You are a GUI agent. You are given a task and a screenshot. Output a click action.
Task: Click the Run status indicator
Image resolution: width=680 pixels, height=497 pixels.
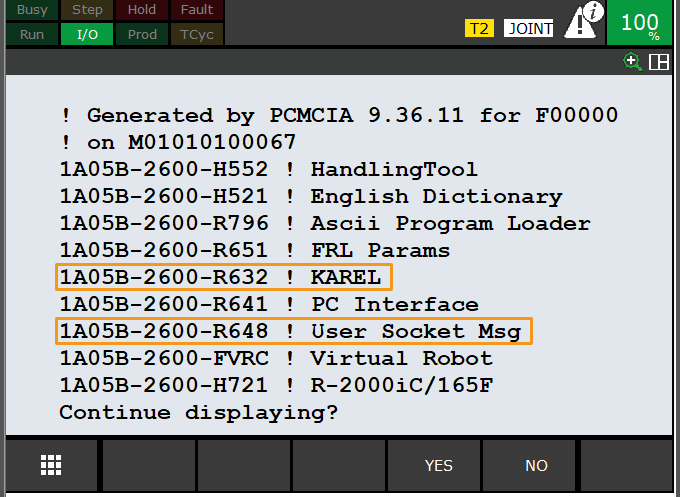[31, 34]
